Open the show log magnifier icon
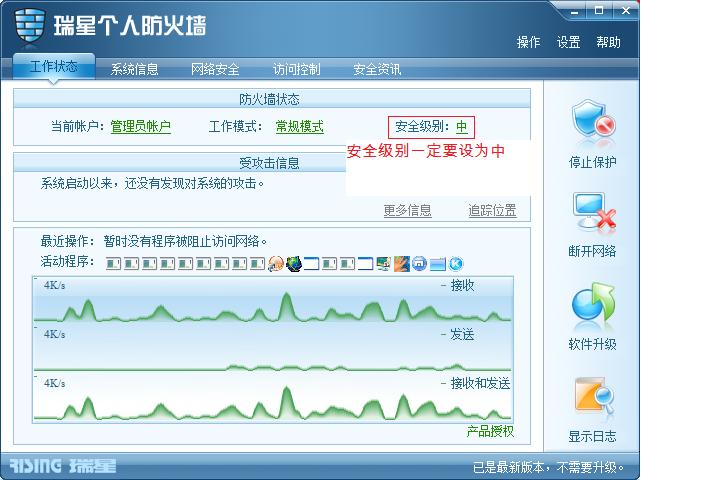Screen dimensions: 720x480 coord(594,394)
